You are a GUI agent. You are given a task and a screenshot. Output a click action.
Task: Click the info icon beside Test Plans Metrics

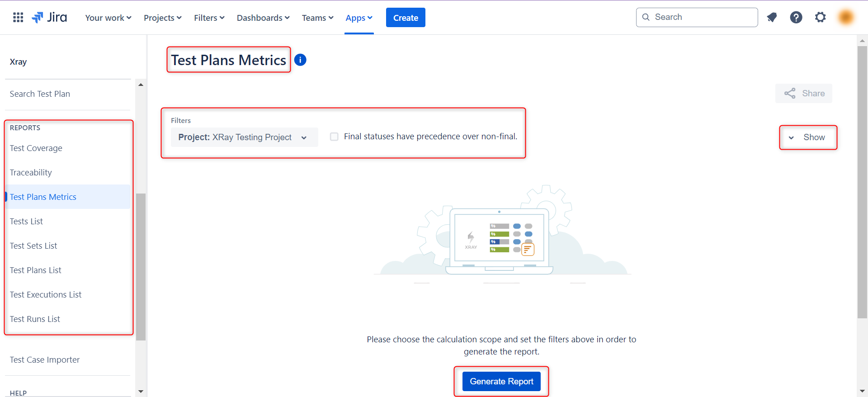point(300,60)
